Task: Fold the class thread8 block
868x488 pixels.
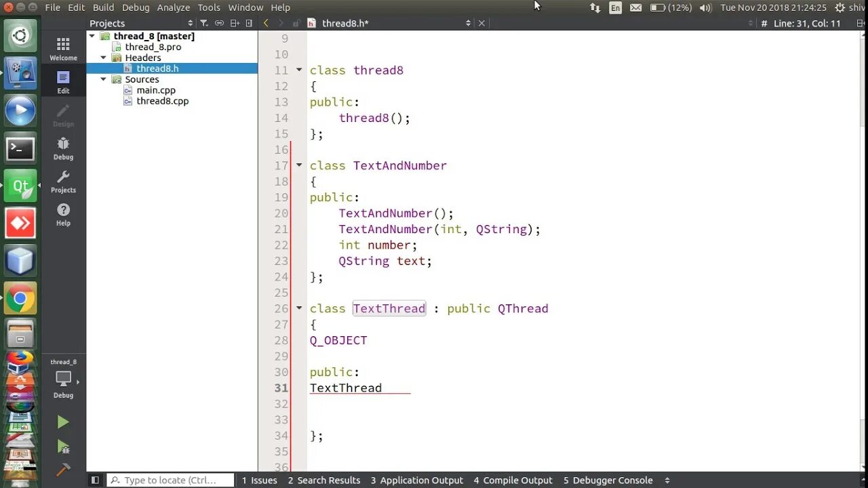Action: tap(299, 70)
